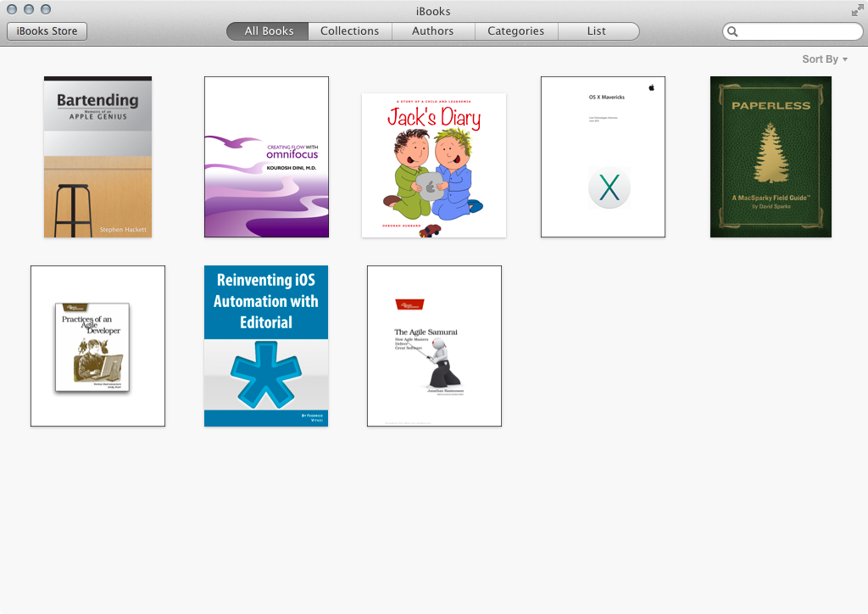Enter full screen using the arrows icon

click(858, 10)
